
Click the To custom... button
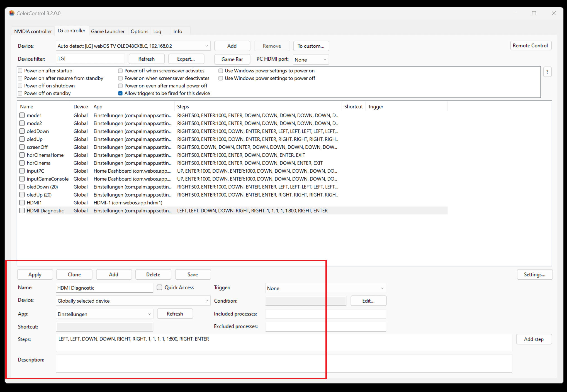(311, 46)
